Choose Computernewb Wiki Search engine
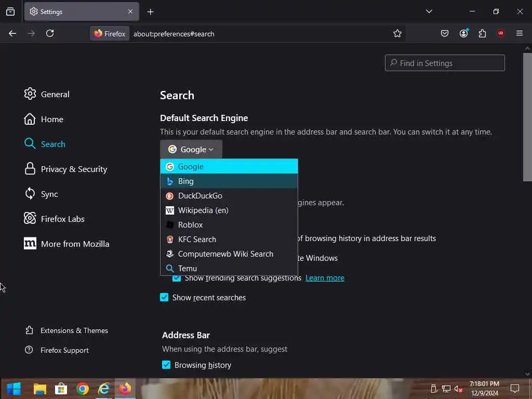The image size is (532, 399). (x=229, y=254)
